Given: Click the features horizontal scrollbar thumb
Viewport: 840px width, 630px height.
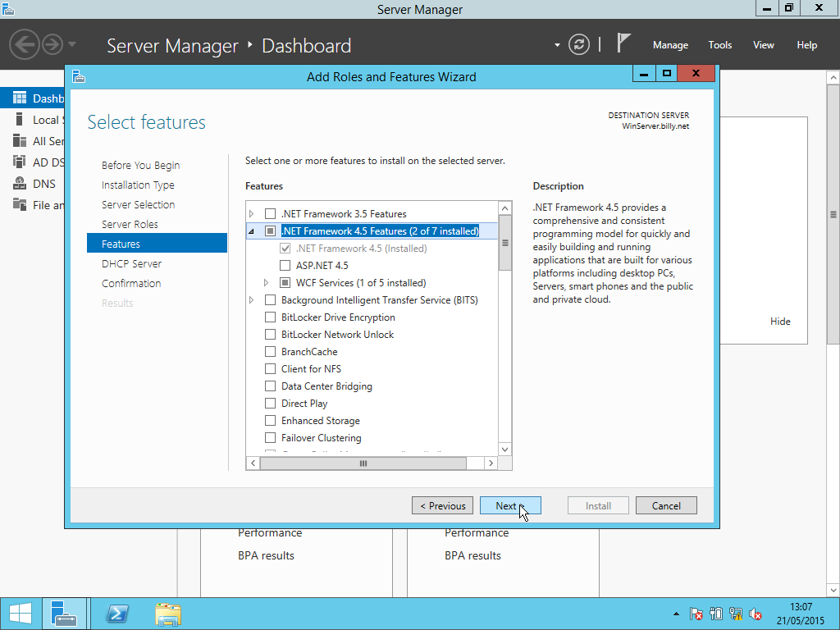Looking at the screenshot, I should [363, 463].
